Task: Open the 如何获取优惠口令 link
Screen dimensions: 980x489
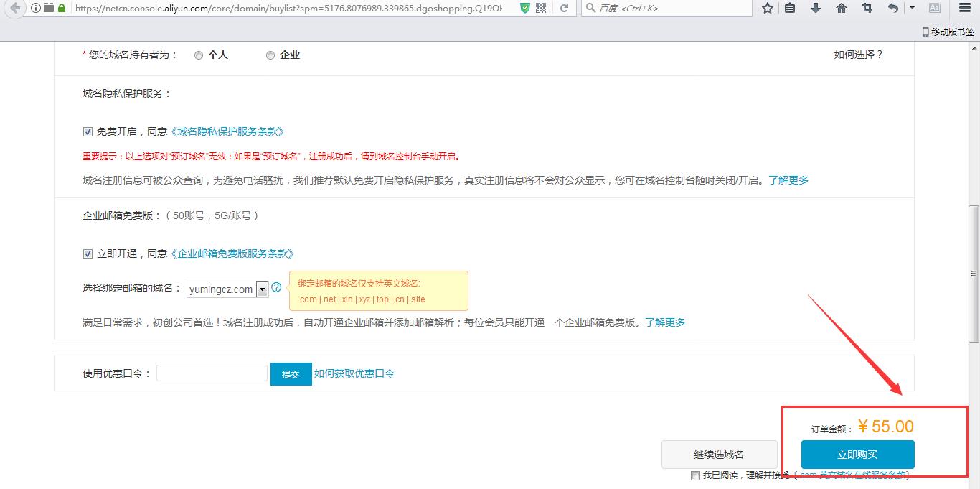Action: coord(354,373)
